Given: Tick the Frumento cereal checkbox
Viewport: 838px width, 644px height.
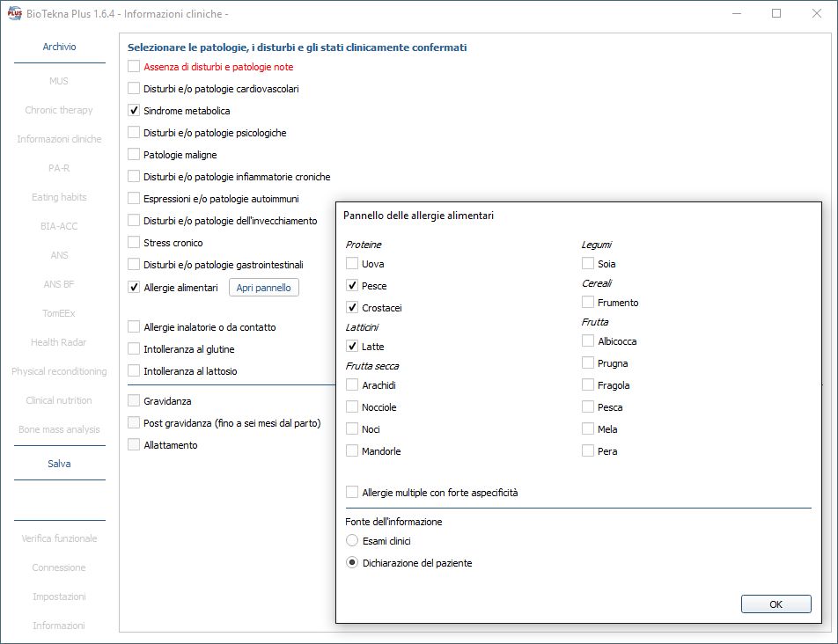Looking at the screenshot, I should tap(588, 303).
